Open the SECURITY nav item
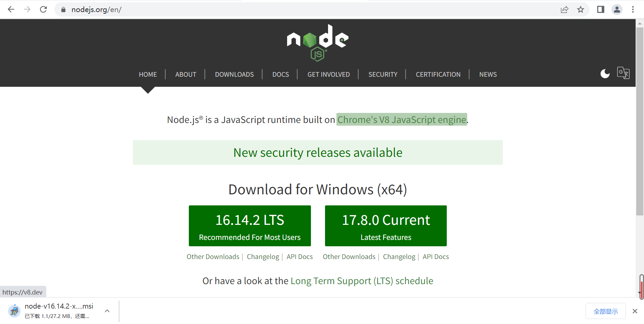This screenshot has height=324, width=644. tap(383, 74)
